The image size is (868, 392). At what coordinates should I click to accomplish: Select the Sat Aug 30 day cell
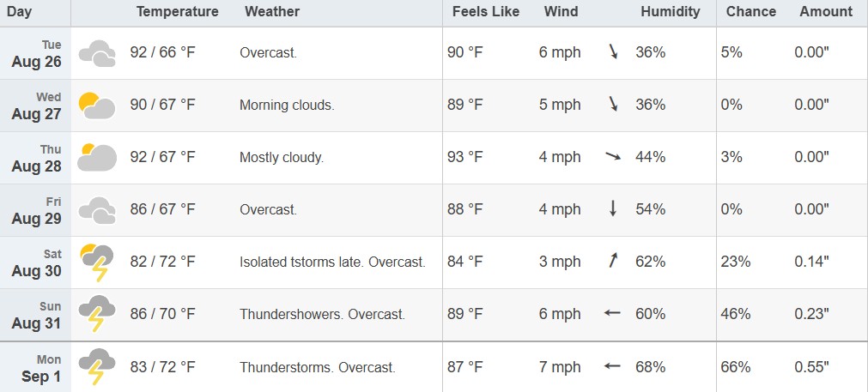(35, 262)
